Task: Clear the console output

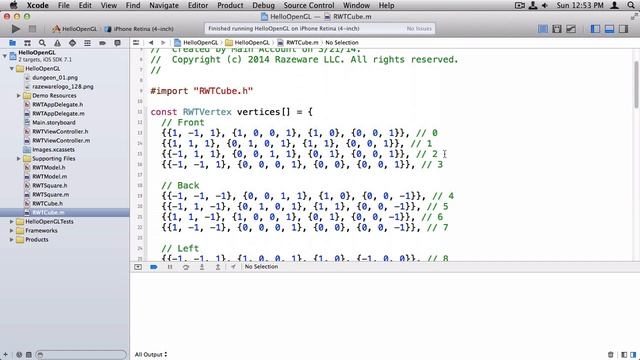Action: (611, 355)
